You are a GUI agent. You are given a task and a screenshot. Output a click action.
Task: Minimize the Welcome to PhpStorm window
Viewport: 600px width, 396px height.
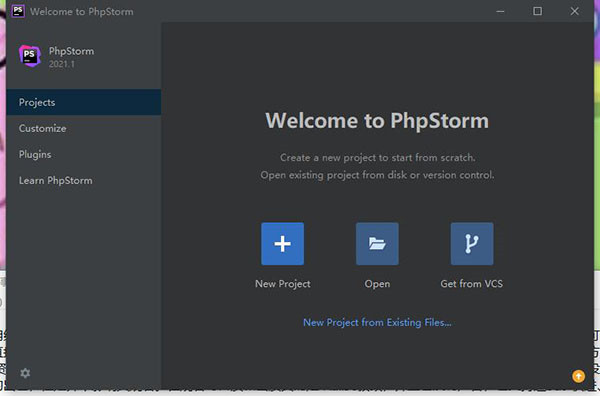point(500,11)
